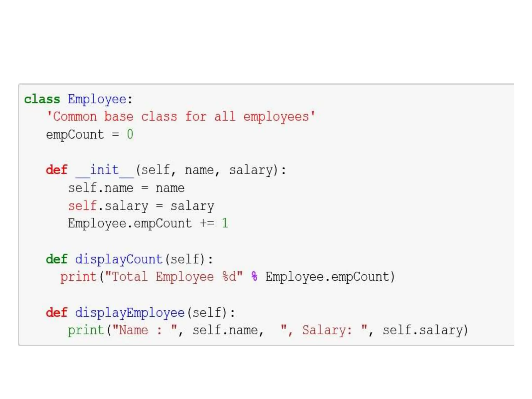Click 'Employee.empCount +=' statement

click(141, 224)
